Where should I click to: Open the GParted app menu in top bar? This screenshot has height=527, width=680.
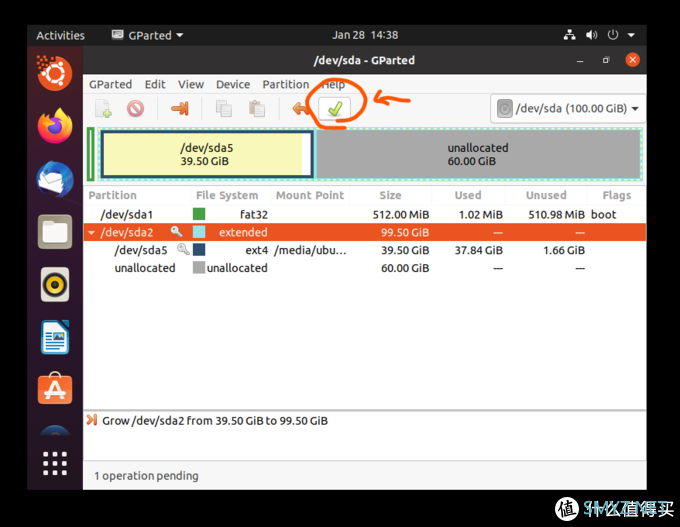pos(147,35)
